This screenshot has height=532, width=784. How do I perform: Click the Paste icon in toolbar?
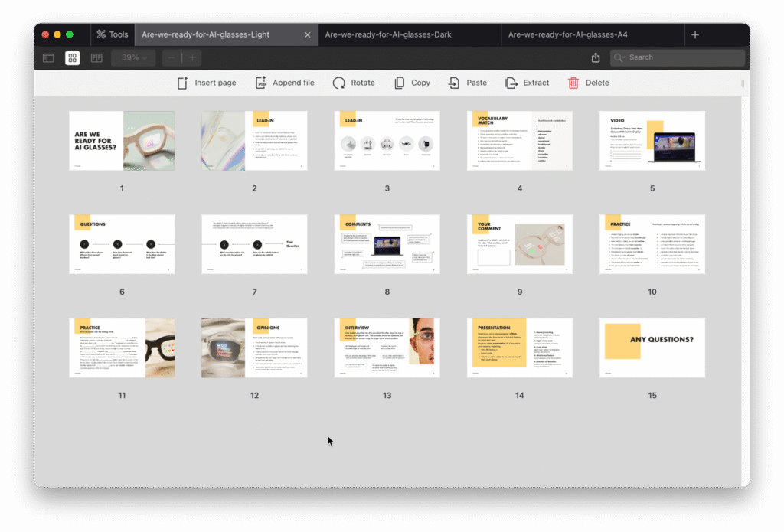click(x=455, y=83)
